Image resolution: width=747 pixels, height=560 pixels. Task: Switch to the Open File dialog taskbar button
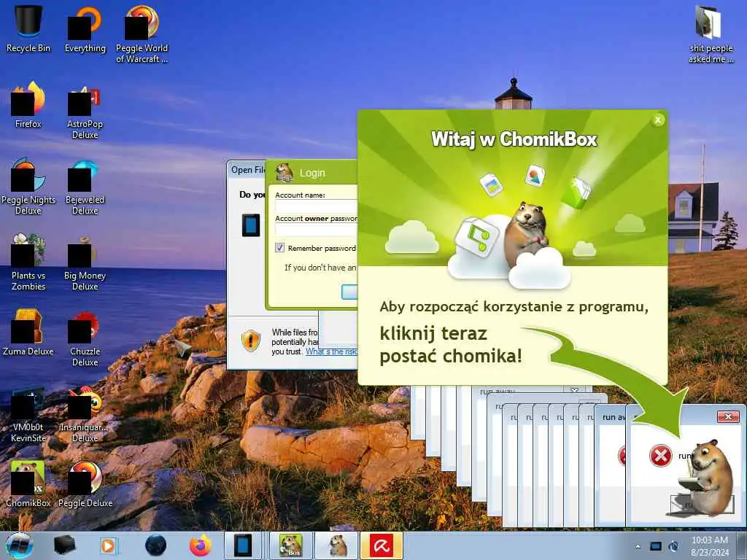click(x=243, y=545)
